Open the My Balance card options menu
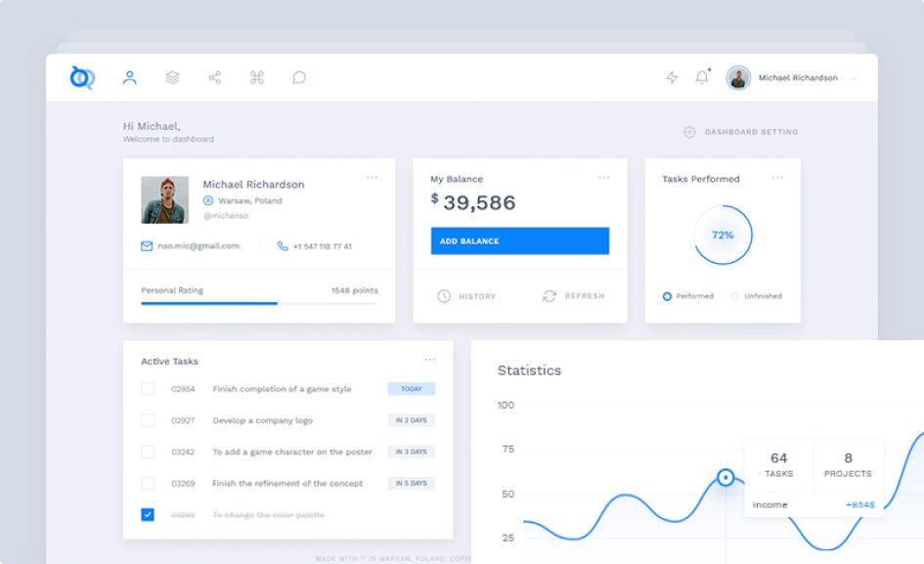 (x=604, y=178)
